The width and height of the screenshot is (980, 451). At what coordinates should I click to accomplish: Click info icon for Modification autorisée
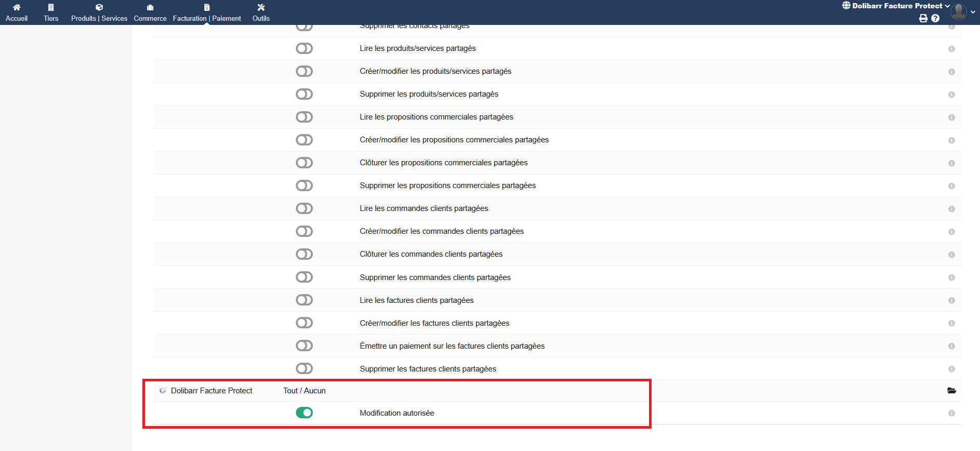click(x=951, y=413)
